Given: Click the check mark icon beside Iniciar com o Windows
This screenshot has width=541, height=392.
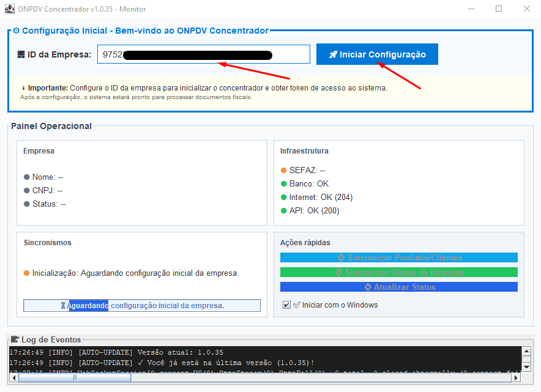Looking at the screenshot, I should tap(296, 305).
